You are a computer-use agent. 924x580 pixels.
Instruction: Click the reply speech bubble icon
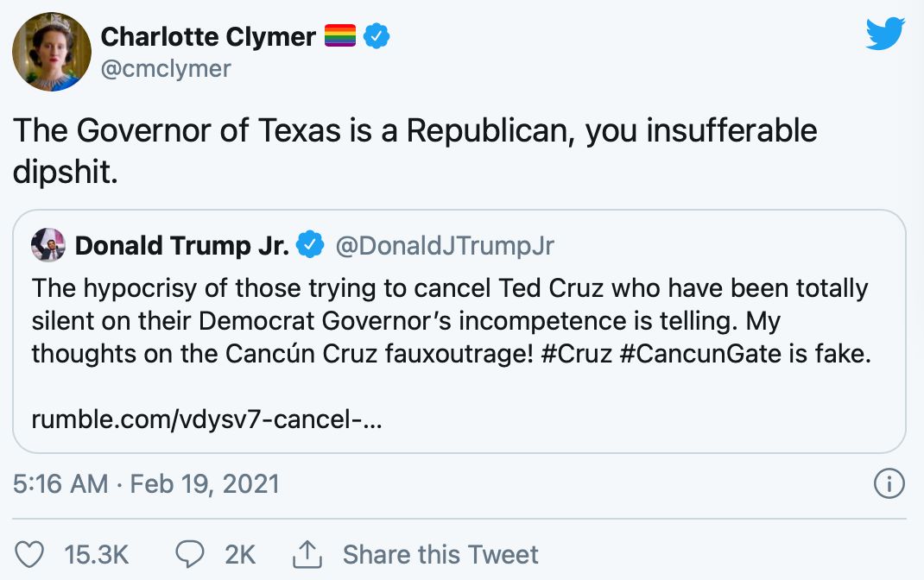pos(189,554)
